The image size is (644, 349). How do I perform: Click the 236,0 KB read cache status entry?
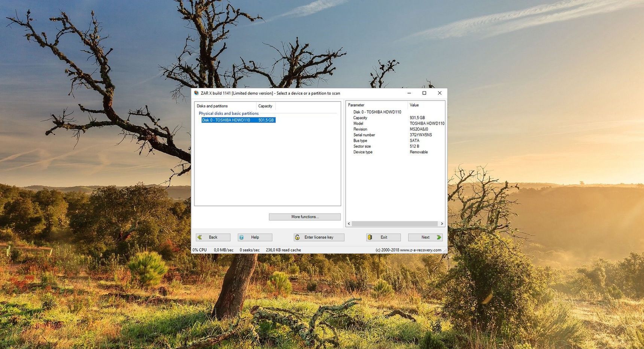click(x=283, y=250)
